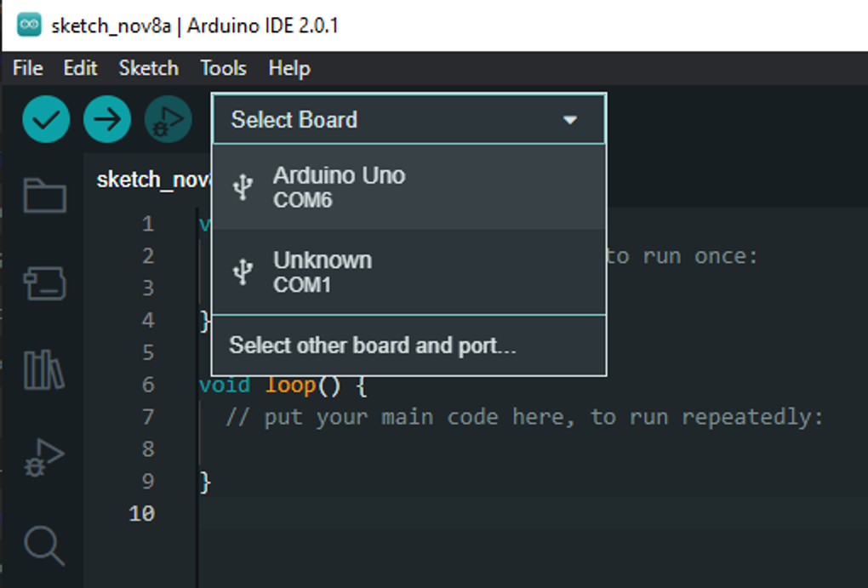Image resolution: width=868 pixels, height=588 pixels.
Task: Open the Sketchbook folder icon in sidebar
Action: point(44,196)
